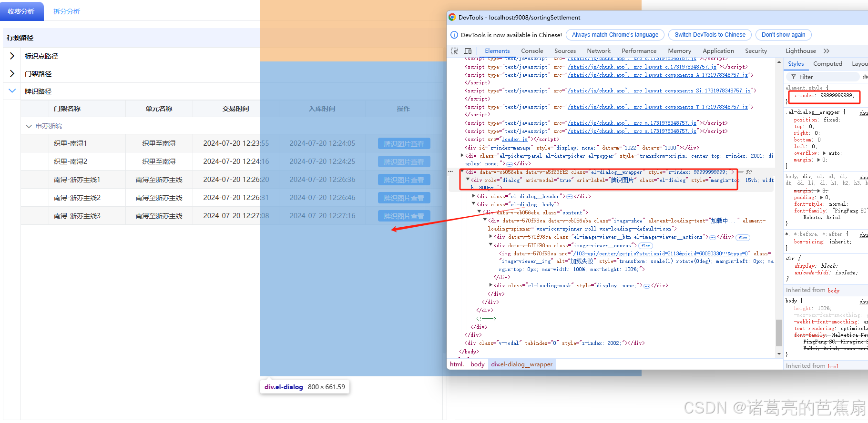The image size is (868, 423).
Task: Click the filter funnel icon in Styles
Action: (794, 77)
